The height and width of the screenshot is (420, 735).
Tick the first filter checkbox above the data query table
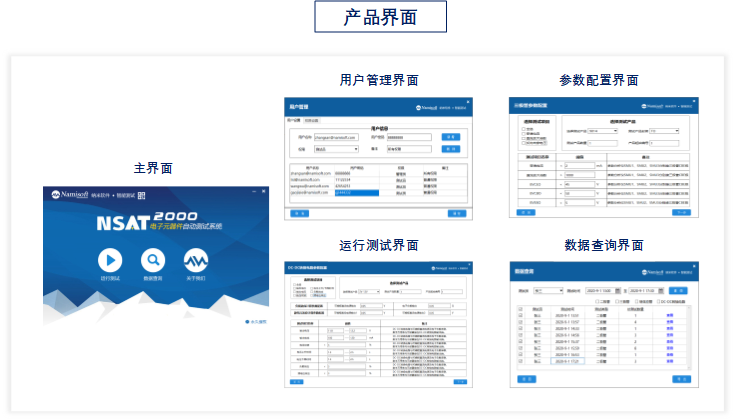pyautogui.click(x=597, y=301)
